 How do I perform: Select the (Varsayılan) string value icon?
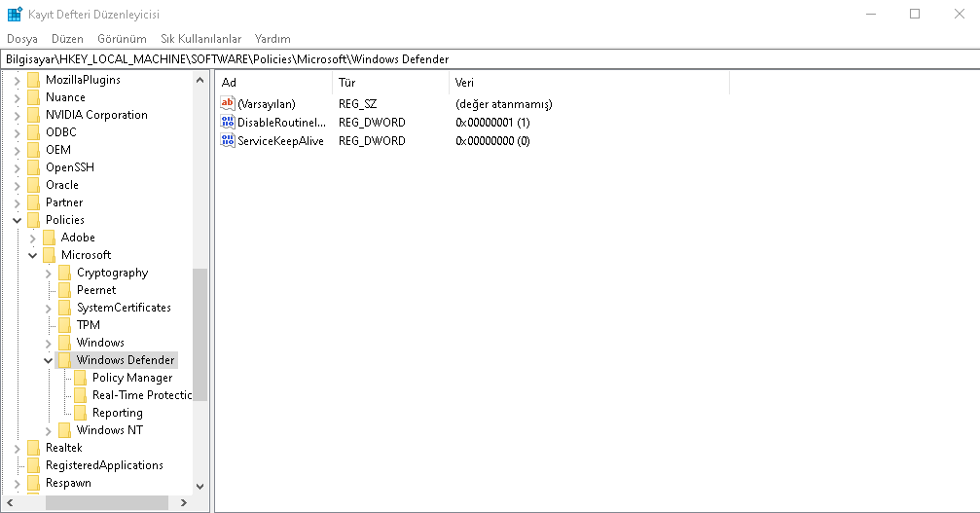[228, 103]
